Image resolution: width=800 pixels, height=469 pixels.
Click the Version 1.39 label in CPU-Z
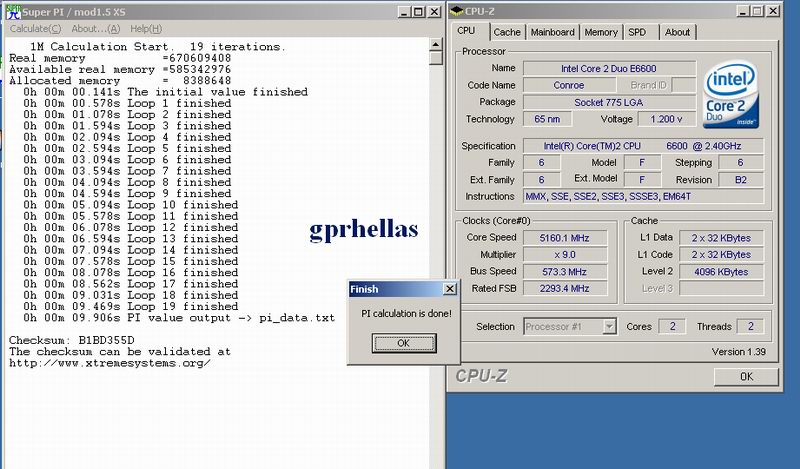click(738, 352)
